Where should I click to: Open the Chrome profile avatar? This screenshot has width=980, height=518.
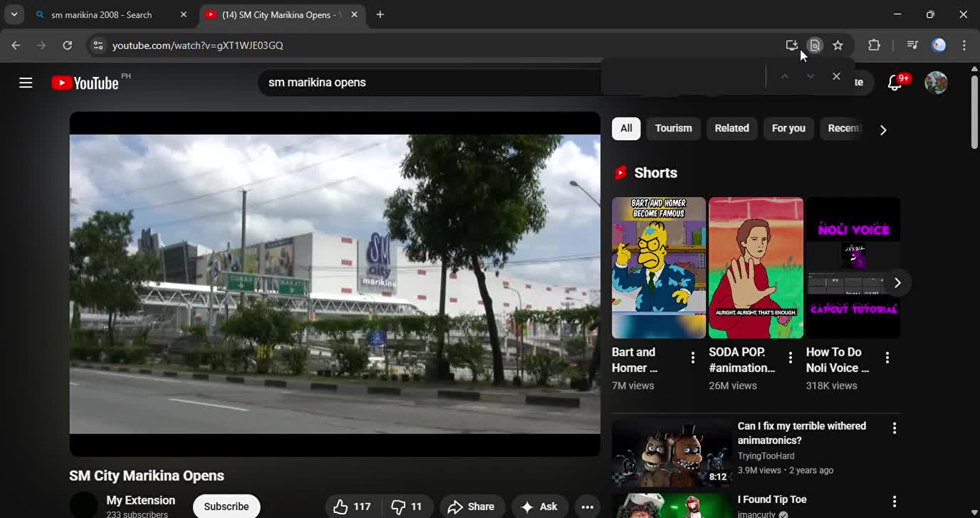click(939, 45)
